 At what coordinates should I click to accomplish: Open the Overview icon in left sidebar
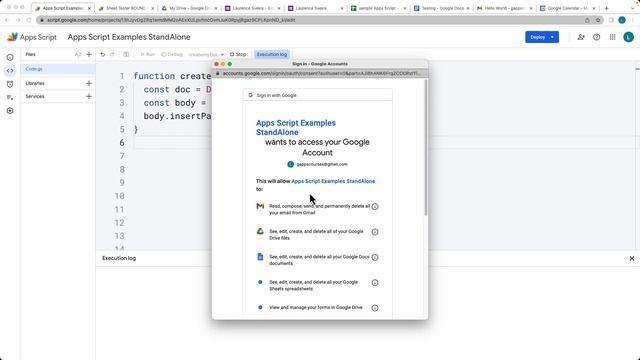[10, 58]
